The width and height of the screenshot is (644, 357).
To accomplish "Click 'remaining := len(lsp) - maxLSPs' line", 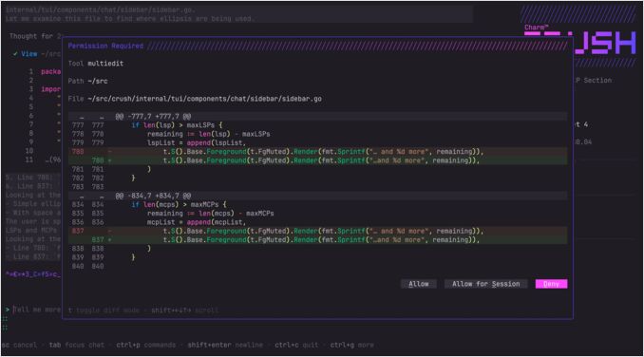I will click(x=209, y=134).
